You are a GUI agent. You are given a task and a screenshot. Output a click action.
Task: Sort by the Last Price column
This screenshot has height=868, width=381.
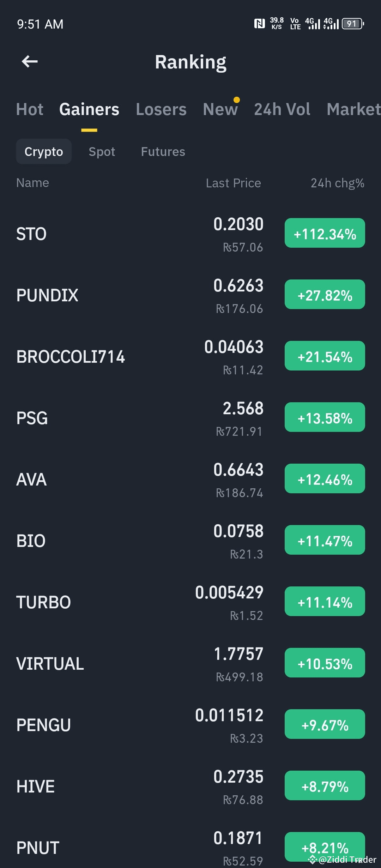234,183
